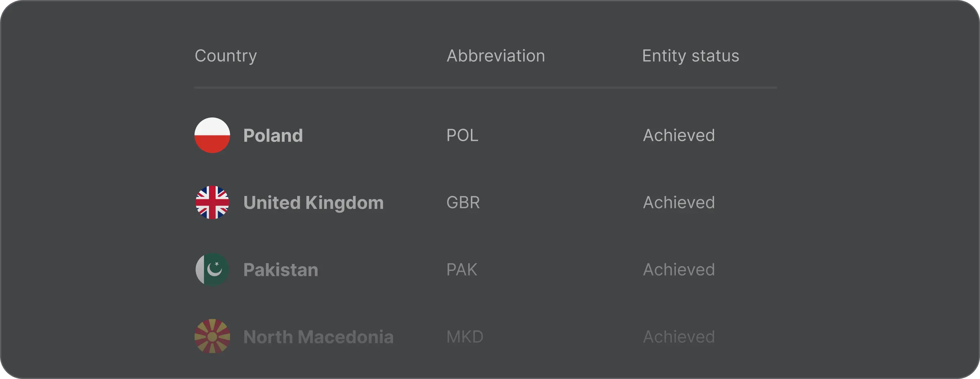
Task: Click the Poland flag icon
Action: 212,135
